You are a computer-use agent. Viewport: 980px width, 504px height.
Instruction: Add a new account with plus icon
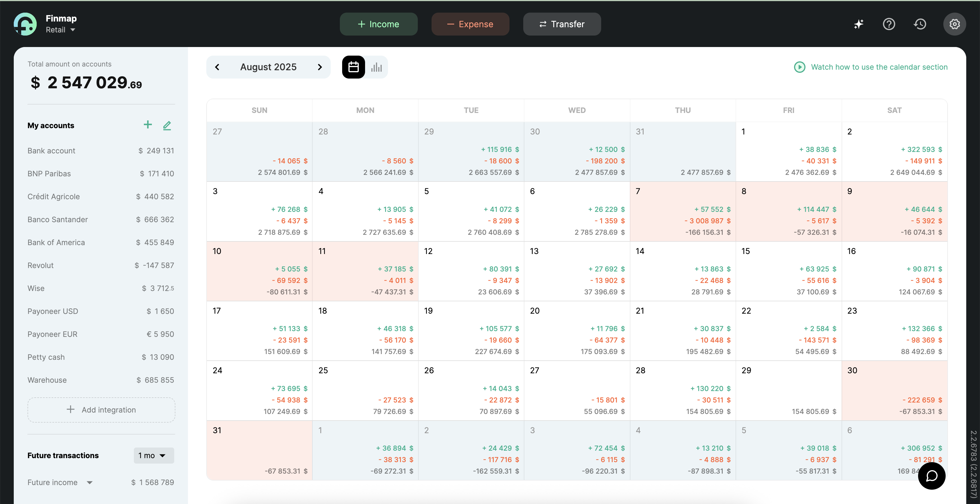[148, 125]
